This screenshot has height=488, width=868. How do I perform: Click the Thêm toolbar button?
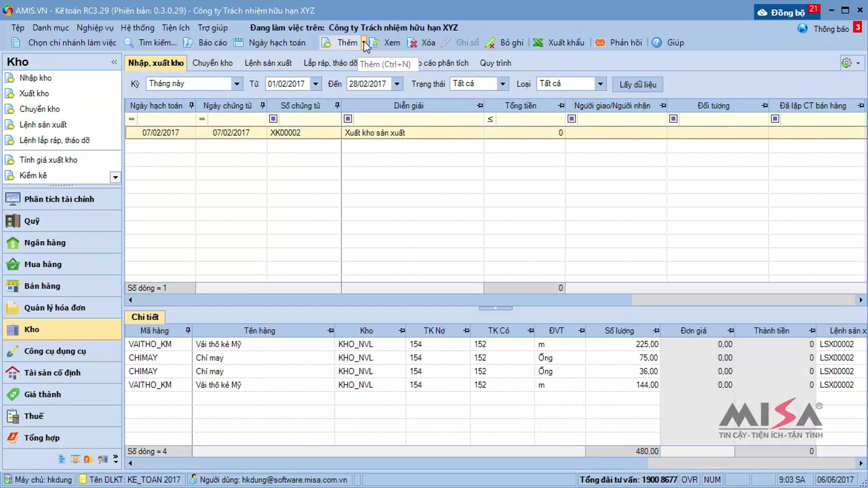click(x=340, y=43)
